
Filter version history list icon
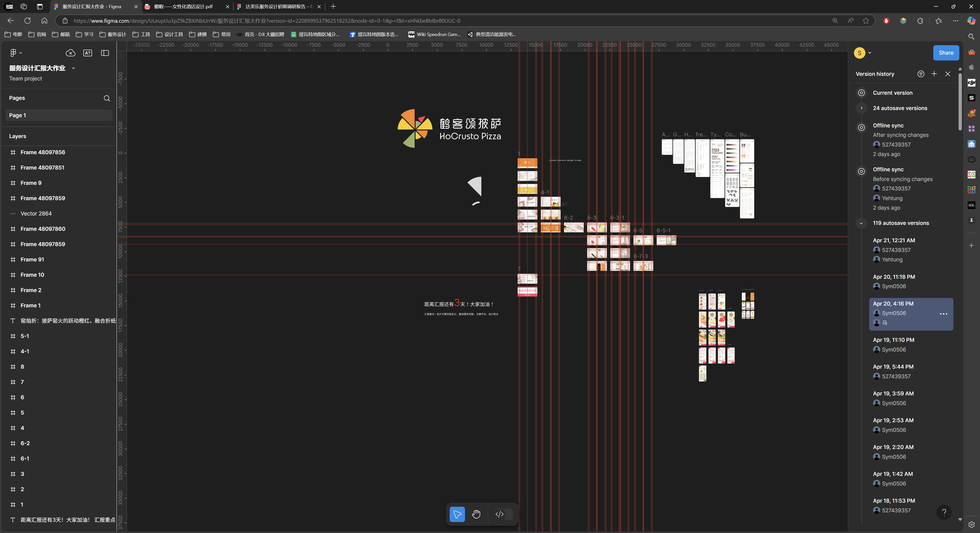[x=921, y=74]
